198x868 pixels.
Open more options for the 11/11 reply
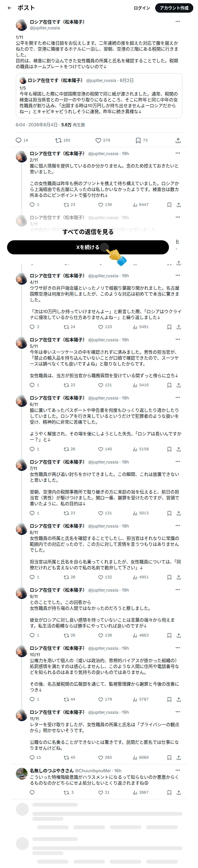[178, 712]
